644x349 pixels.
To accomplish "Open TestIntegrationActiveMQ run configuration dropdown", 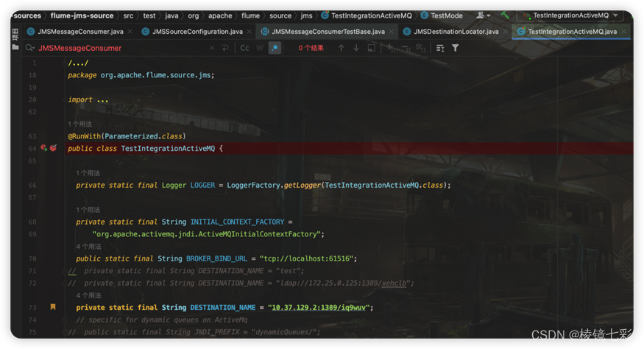I will [x=570, y=15].
